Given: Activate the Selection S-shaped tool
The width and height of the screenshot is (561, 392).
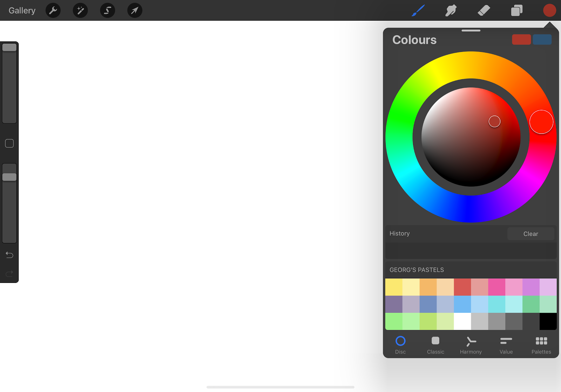Looking at the screenshot, I should (x=108, y=11).
